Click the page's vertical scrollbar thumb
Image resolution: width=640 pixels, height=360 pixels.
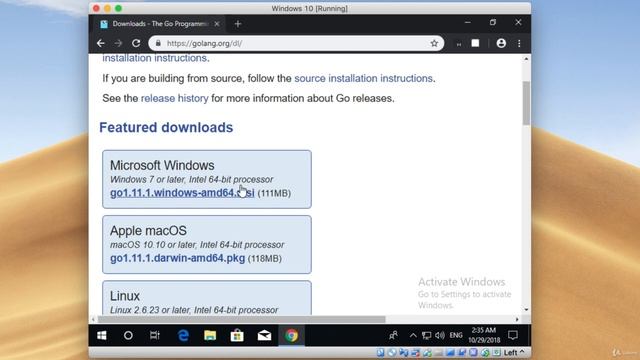(x=526, y=103)
